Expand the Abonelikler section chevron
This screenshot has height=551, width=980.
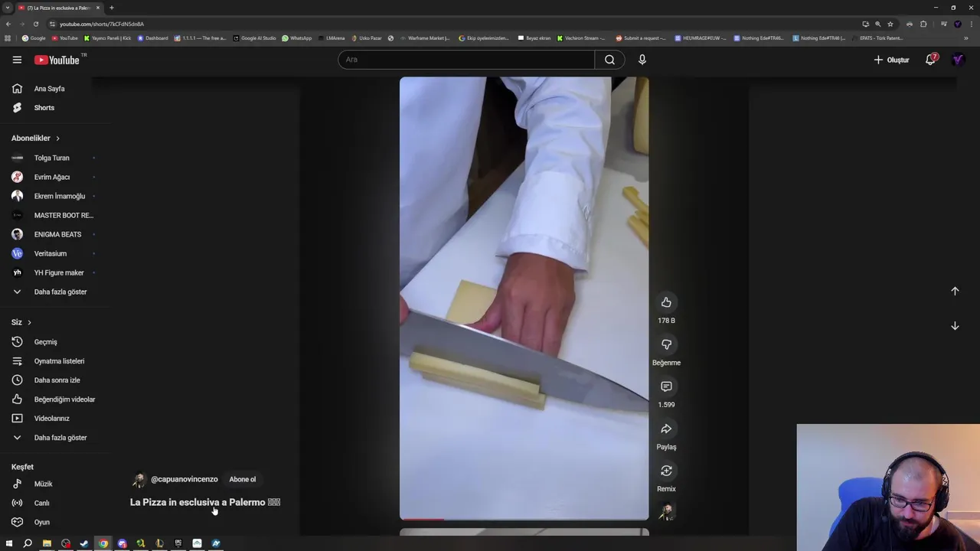pyautogui.click(x=57, y=139)
